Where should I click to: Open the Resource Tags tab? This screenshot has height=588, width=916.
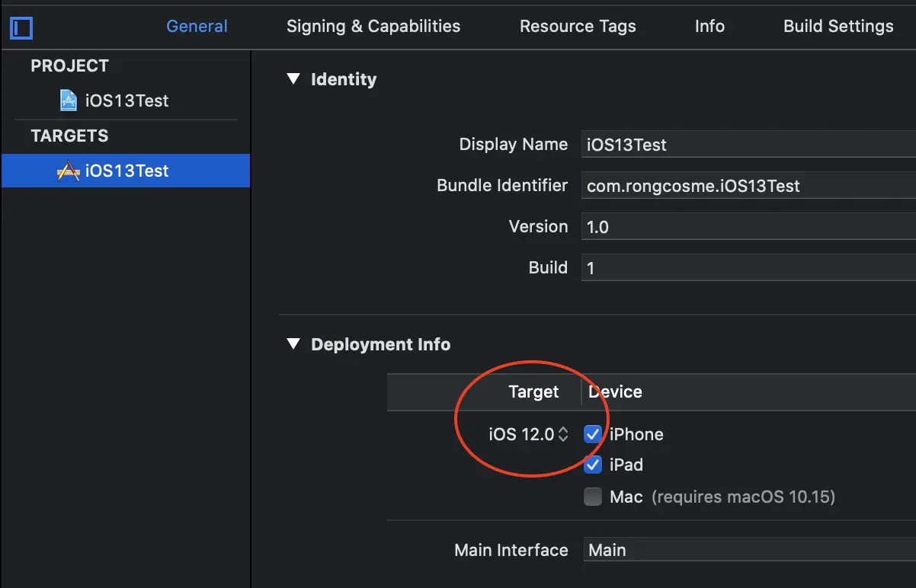(578, 26)
